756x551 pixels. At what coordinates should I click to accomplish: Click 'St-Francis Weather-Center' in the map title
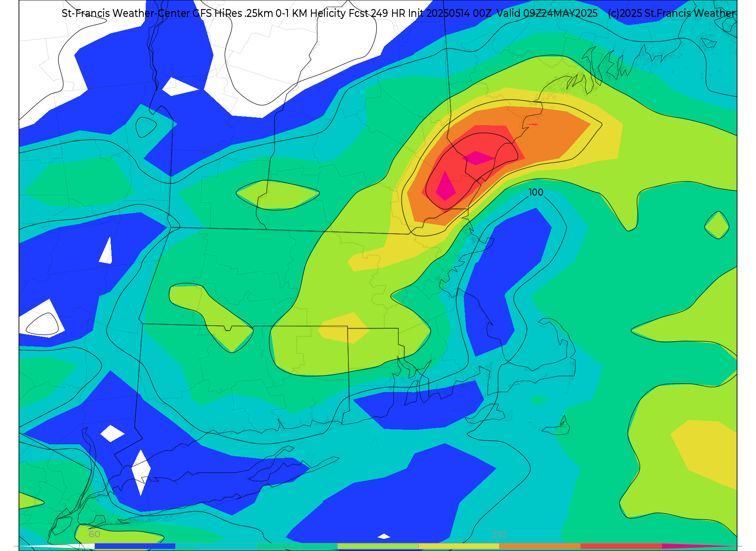(126, 13)
